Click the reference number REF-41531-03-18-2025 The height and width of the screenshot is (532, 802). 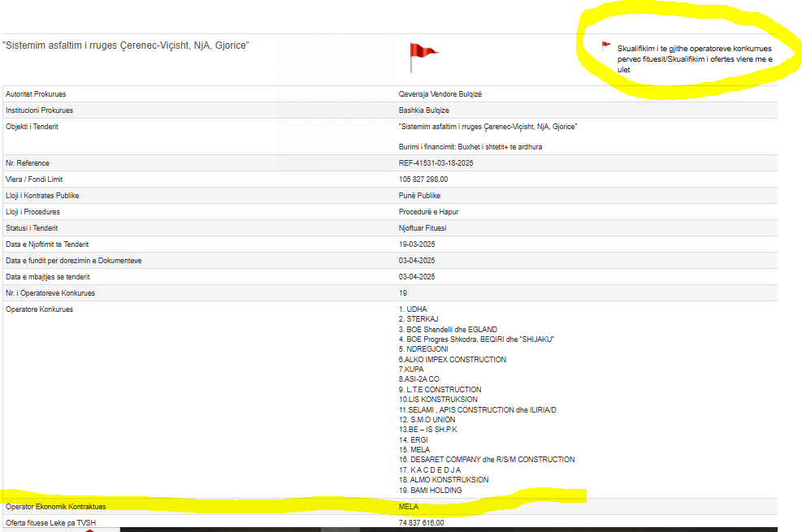[436, 163]
